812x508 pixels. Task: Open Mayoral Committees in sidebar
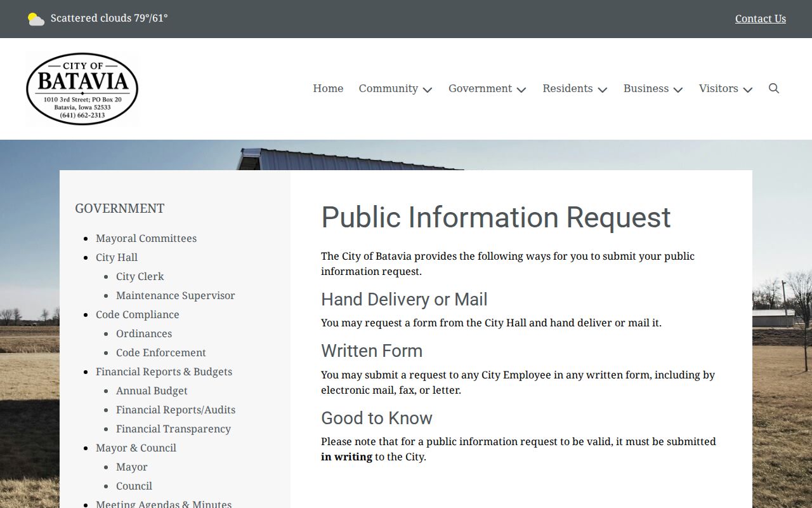tap(146, 238)
